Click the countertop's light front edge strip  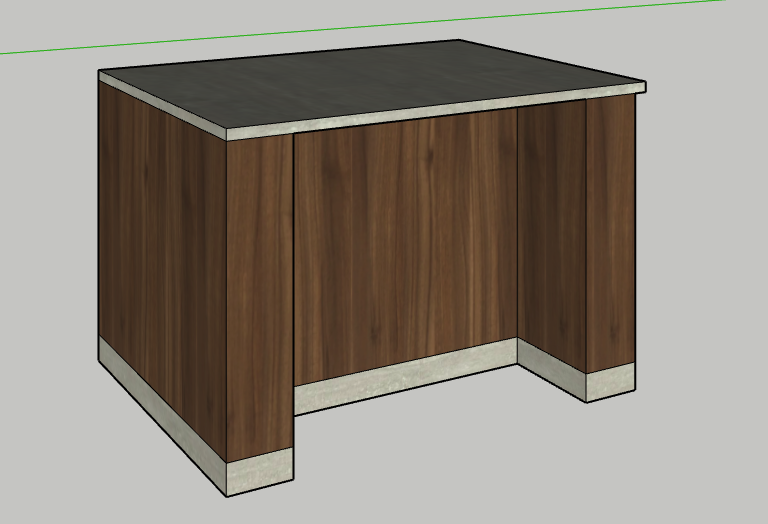click(430, 112)
